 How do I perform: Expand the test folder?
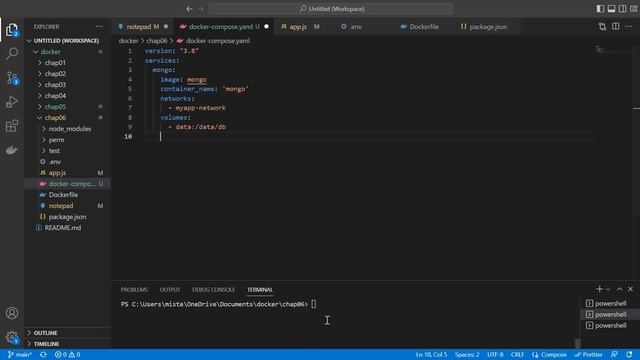click(67, 151)
